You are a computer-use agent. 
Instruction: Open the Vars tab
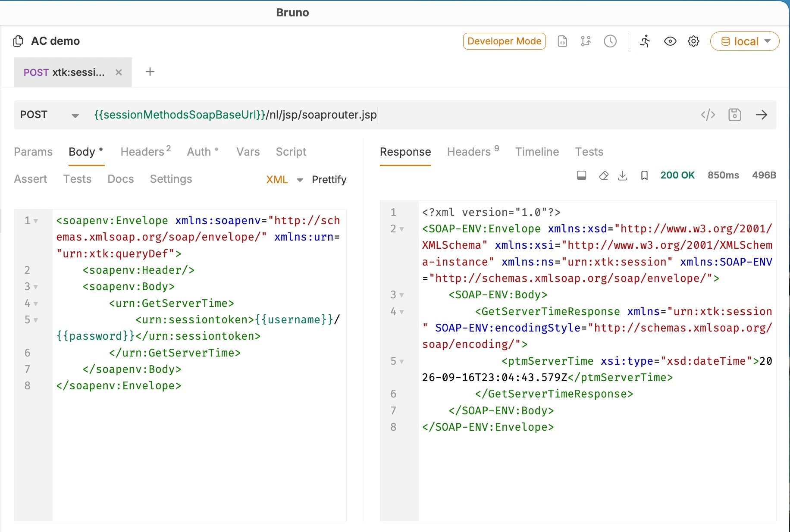(x=248, y=152)
